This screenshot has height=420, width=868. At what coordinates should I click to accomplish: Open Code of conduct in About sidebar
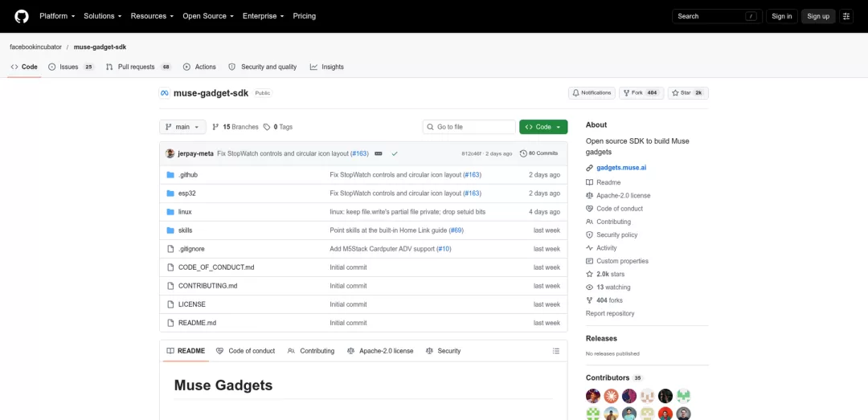[615, 209]
